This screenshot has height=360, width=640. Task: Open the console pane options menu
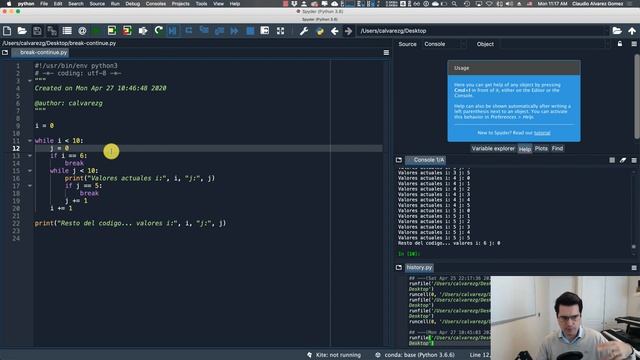[x=634, y=160]
